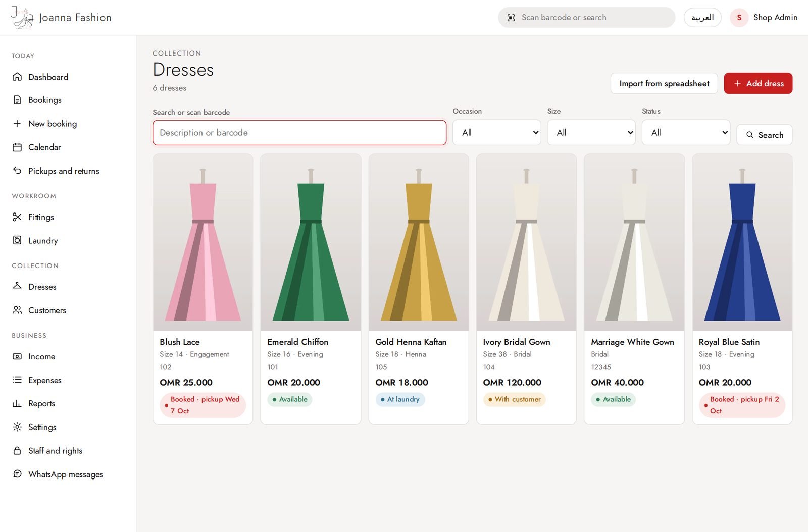
Task: Open the Occasion filter dropdown
Action: 497,132
